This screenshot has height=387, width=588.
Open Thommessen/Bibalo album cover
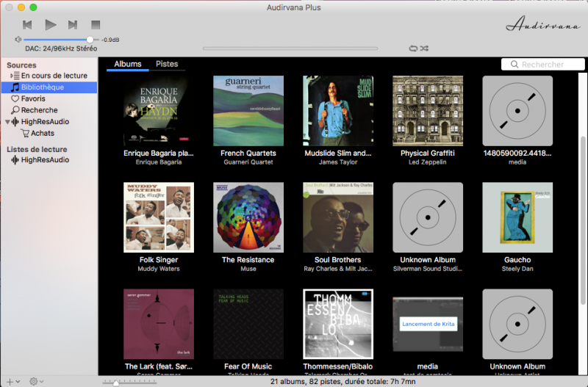338,324
